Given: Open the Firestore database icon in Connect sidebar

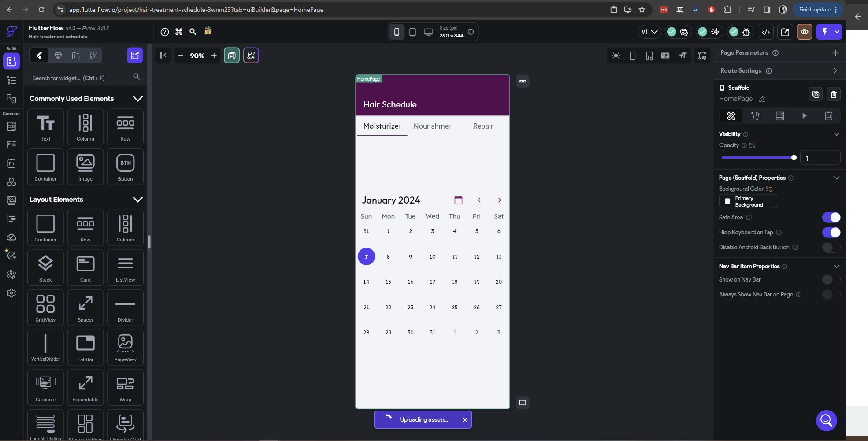Looking at the screenshot, I should [x=11, y=126].
